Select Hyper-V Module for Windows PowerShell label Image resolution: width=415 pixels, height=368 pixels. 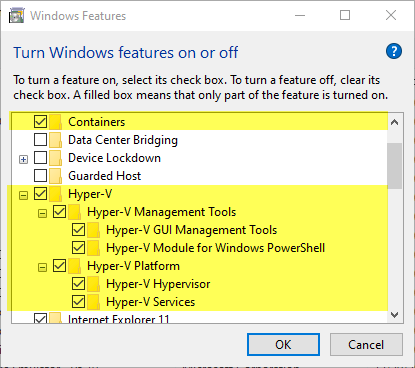(216, 248)
